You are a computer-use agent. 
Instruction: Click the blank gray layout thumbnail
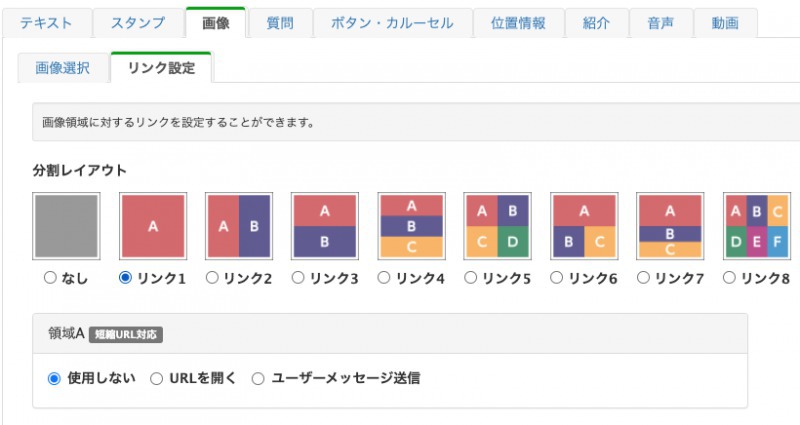67,227
